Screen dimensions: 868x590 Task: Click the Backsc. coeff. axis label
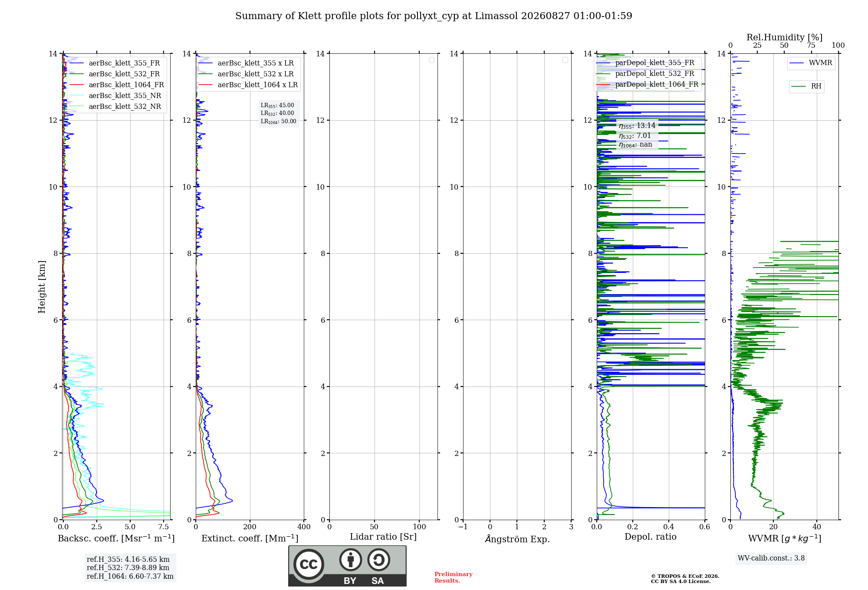[x=116, y=538]
